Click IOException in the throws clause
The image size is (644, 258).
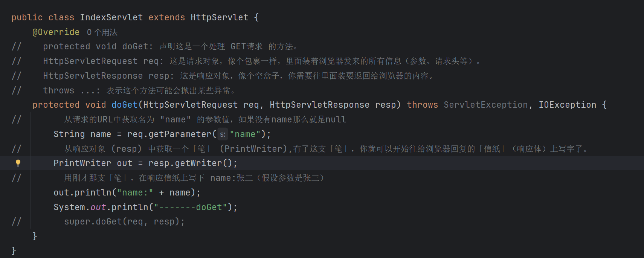[x=567, y=105]
